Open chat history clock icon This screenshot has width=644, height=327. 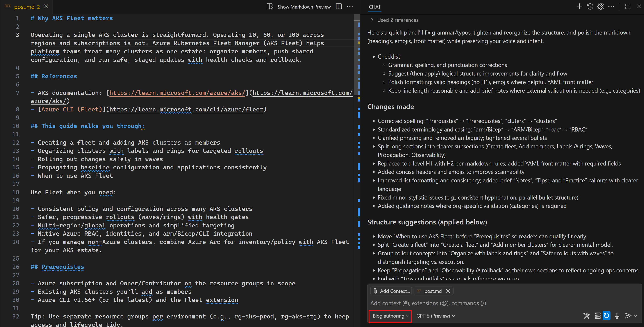tap(590, 6)
